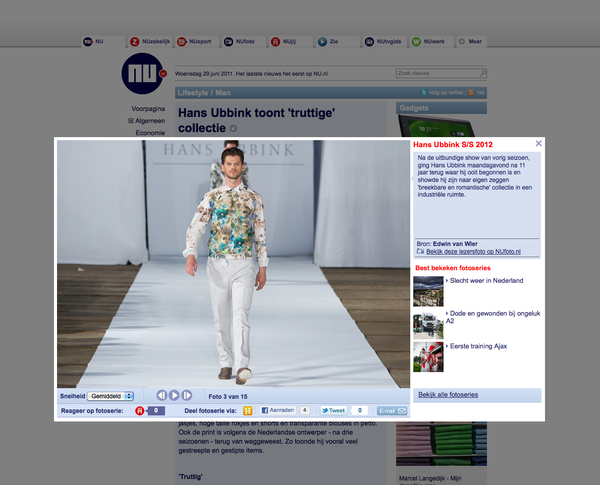Close the photo viewer popup
Screen dimensions: 600x485
coord(538,144)
